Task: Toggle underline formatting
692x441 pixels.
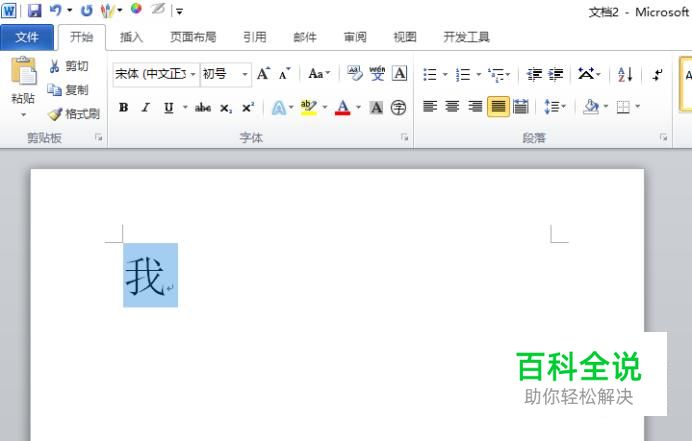Action: click(169, 107)
